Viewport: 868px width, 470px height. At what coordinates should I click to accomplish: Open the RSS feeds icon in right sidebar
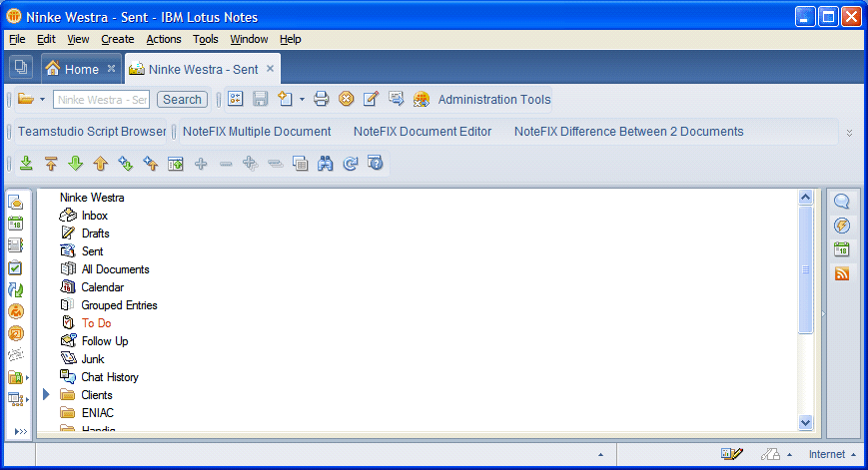(842, 273)
